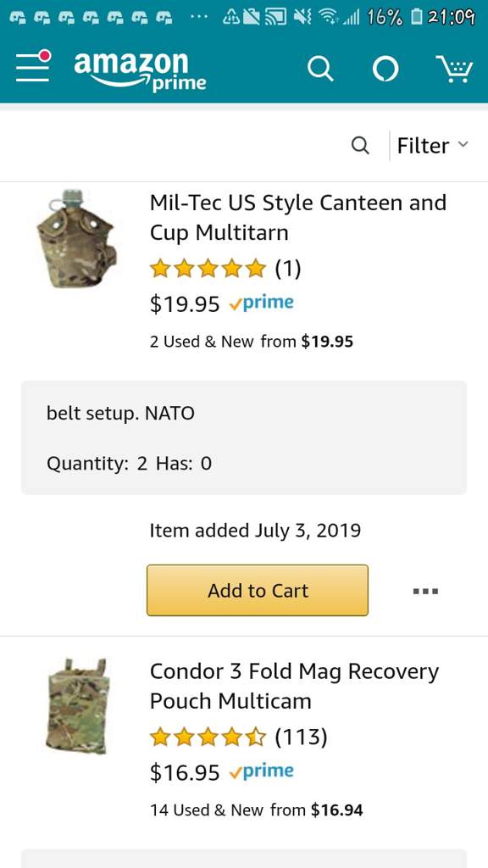Open the hamburger navigation menu
Screen dimensions: 488x868
pyautogui.click(x=33, y=66)
